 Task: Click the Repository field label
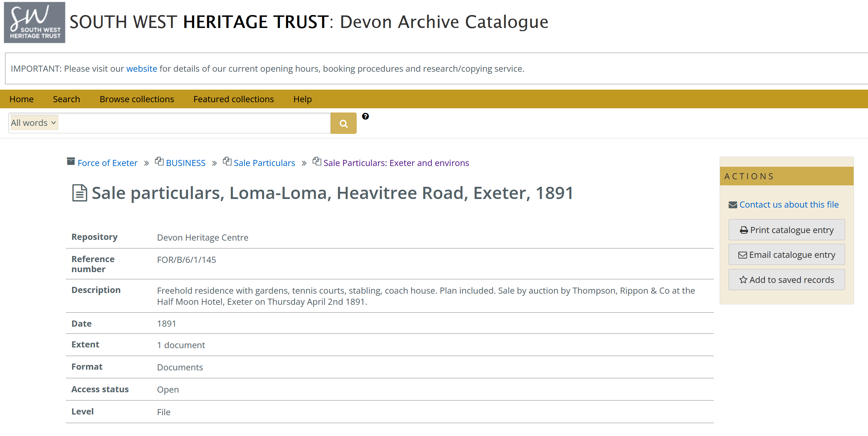(94, 237)
